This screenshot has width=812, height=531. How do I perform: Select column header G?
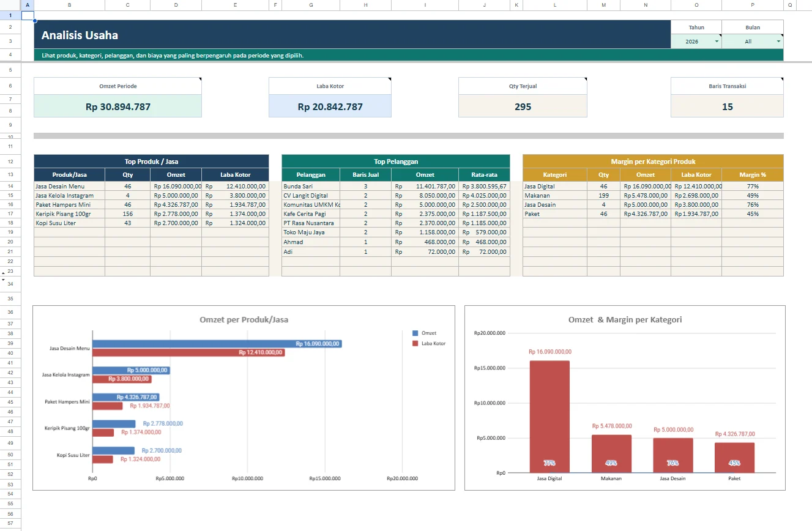(311, 5)
